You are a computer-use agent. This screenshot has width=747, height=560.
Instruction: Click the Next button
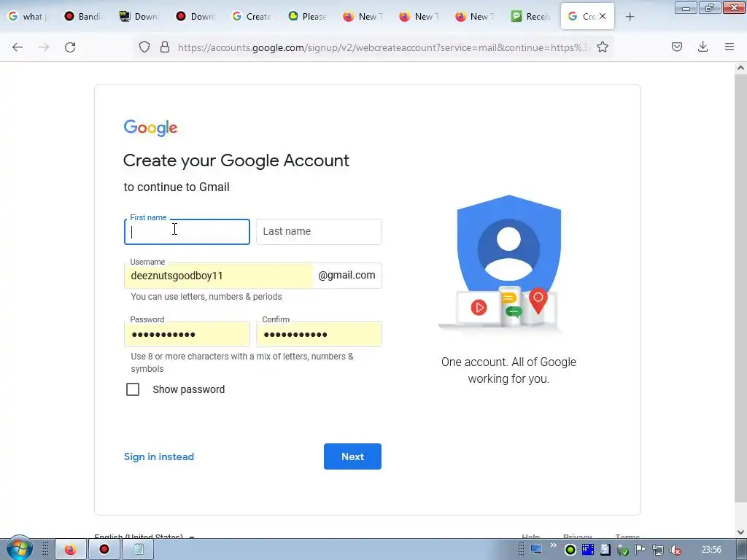click(x=352, y=456)
